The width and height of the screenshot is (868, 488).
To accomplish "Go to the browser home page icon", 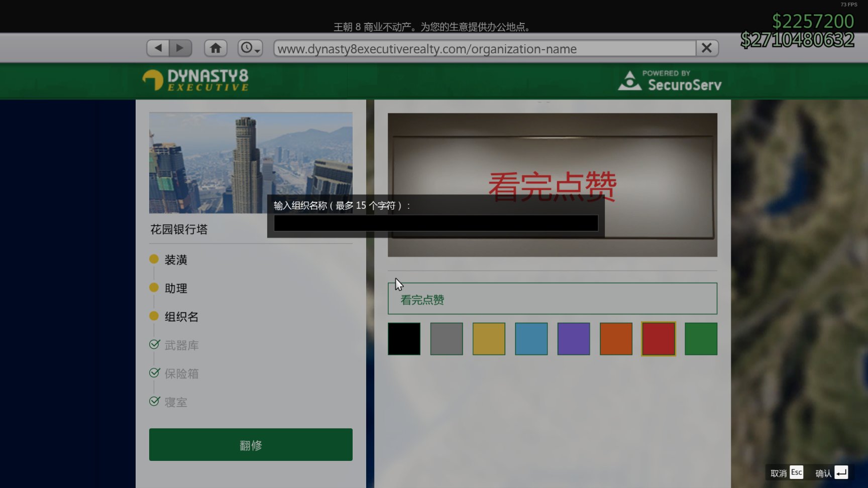I will tap(215, 48).
